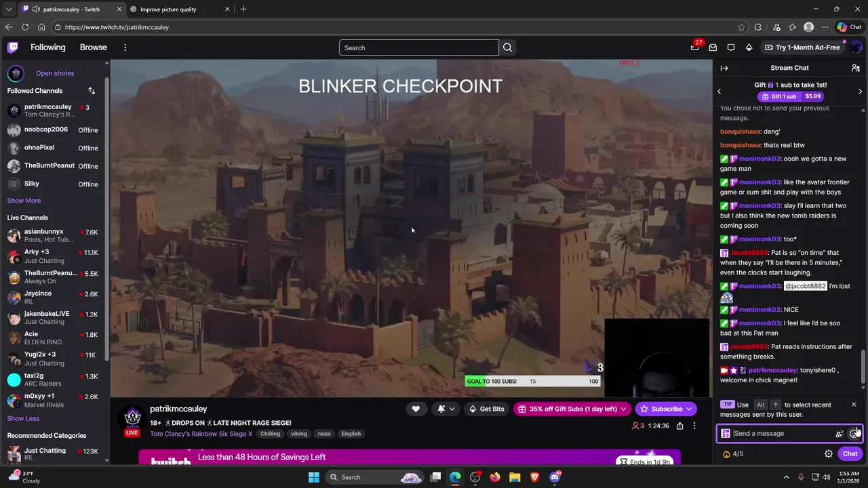Send message with the Chat button
868x488 pixels.
click(x=850, y=453)
